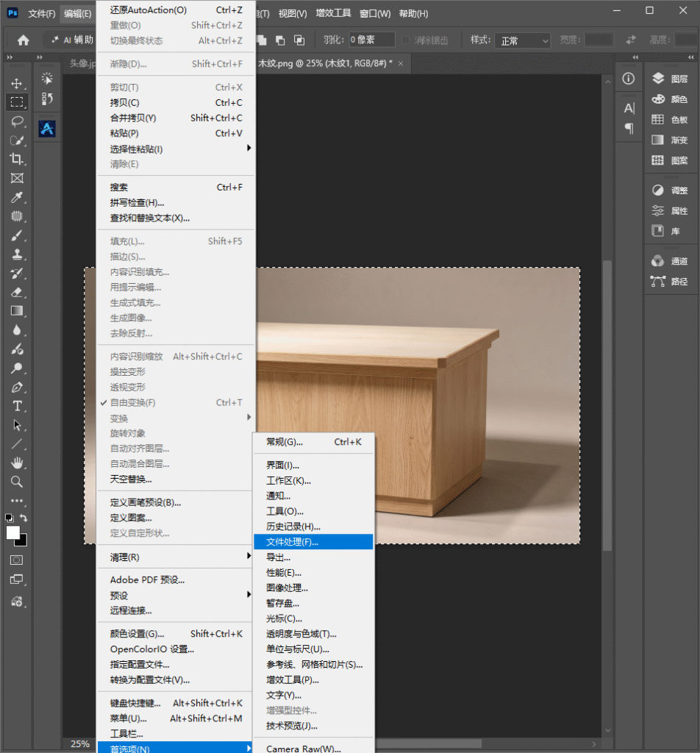The image size is (700, 753).
Task: Select the Eyedropper tool
Action: pyautogui.click(x=17, y=197)
